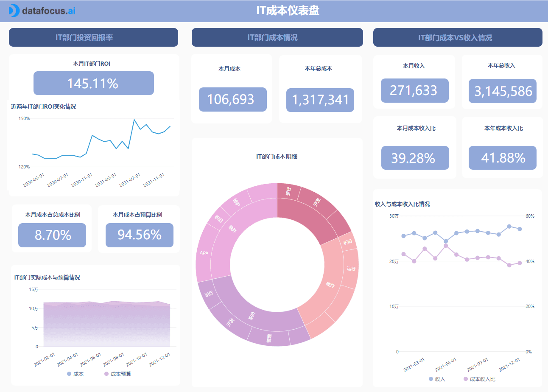Toggle the 成本收入比 legend entry

[x=479, y=379]
